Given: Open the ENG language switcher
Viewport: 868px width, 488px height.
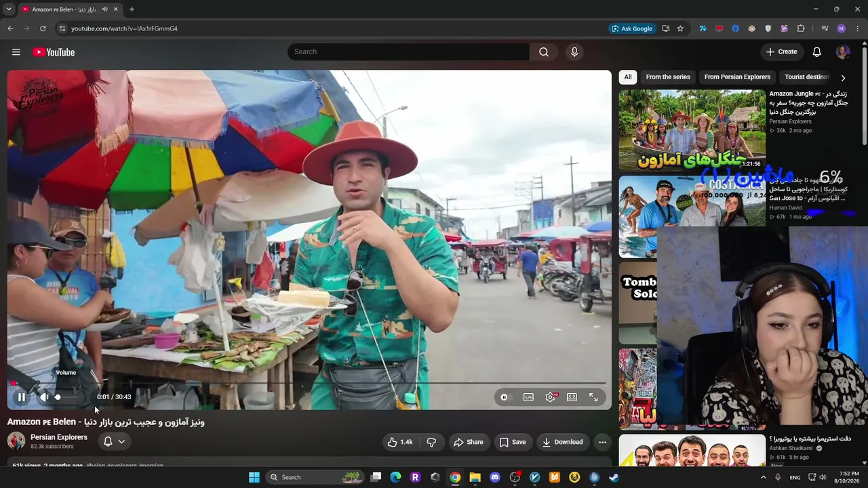Looking at the screenshot, I should coord(795,477).
